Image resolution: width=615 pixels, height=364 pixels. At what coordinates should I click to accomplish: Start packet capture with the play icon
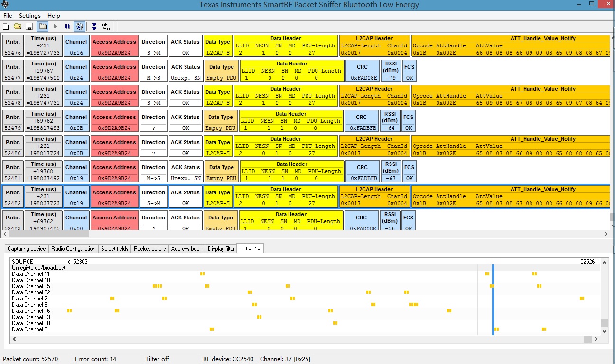pos(56,27)
